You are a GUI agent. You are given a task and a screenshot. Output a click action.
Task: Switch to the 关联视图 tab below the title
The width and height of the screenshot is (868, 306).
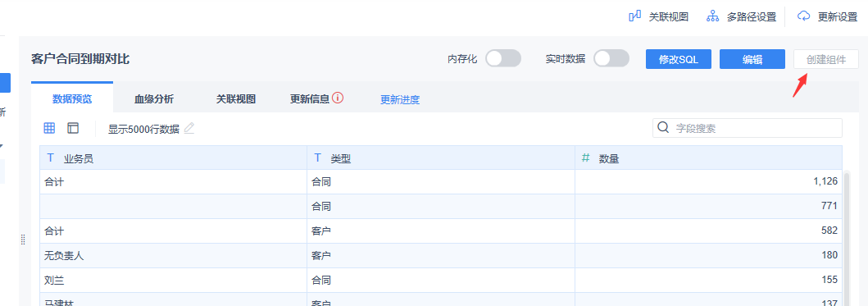coord(236,99)
